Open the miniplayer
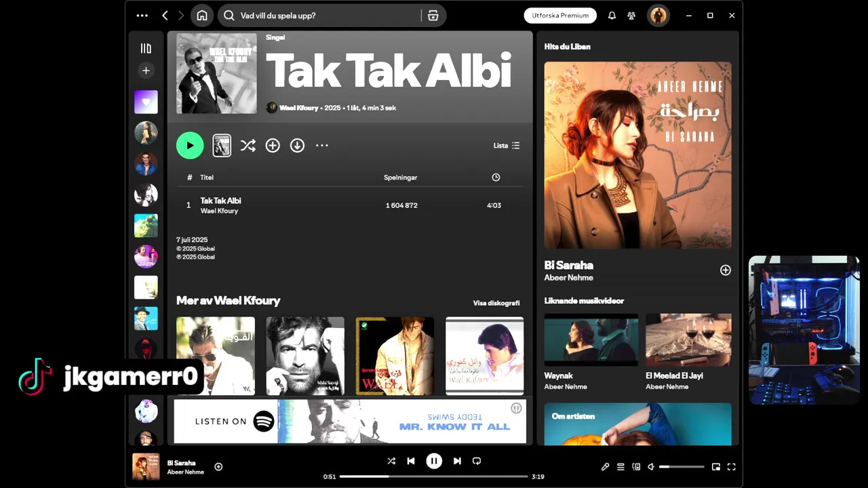Image resolution: width=868 pixels, height=488 pixels. pos(716,467)
